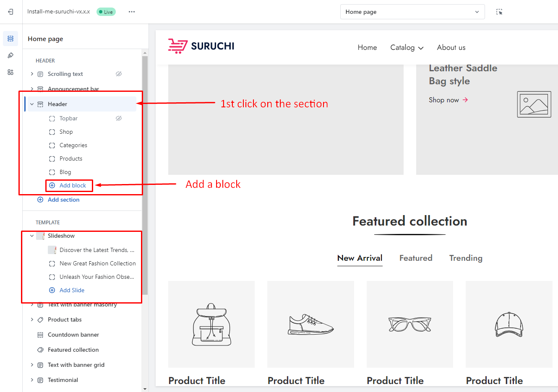Expand the Testimonial section

point(32,380)
